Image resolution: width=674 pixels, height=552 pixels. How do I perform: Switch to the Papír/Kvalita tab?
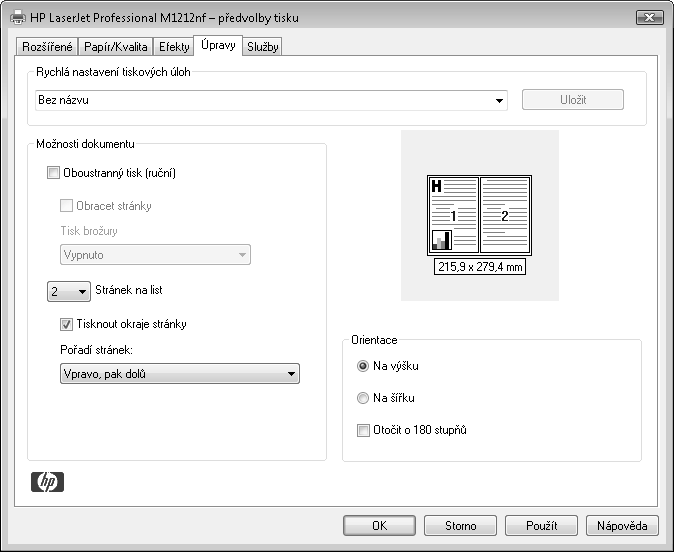[x=116, y=46]
